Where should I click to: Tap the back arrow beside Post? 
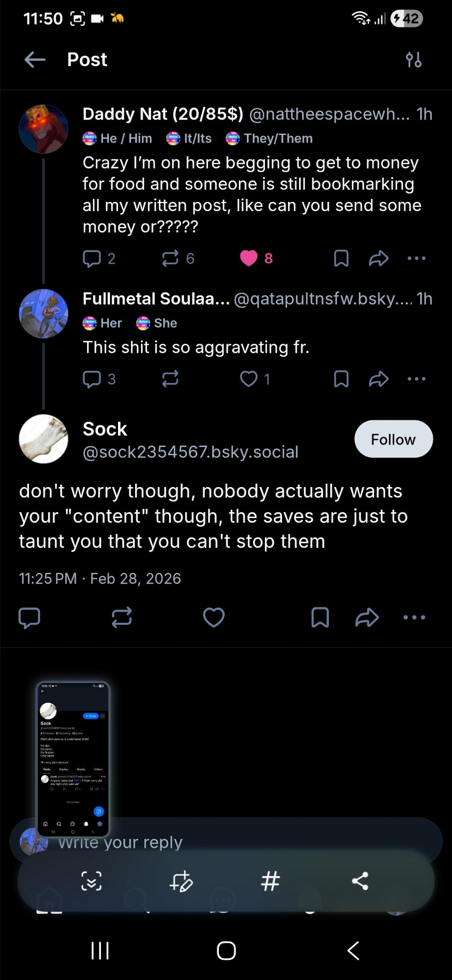[x=35, y=60]
